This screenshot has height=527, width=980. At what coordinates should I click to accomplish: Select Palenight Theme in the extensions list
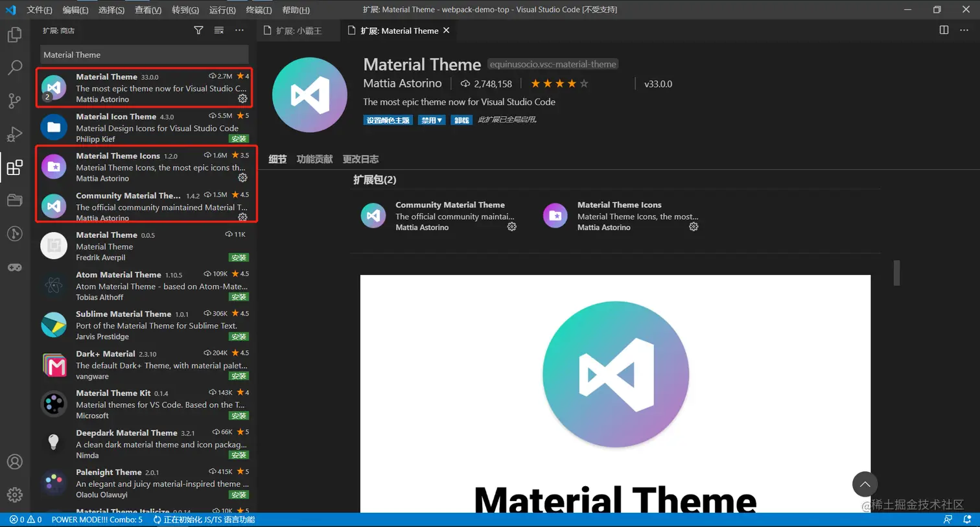click(144, 483)
